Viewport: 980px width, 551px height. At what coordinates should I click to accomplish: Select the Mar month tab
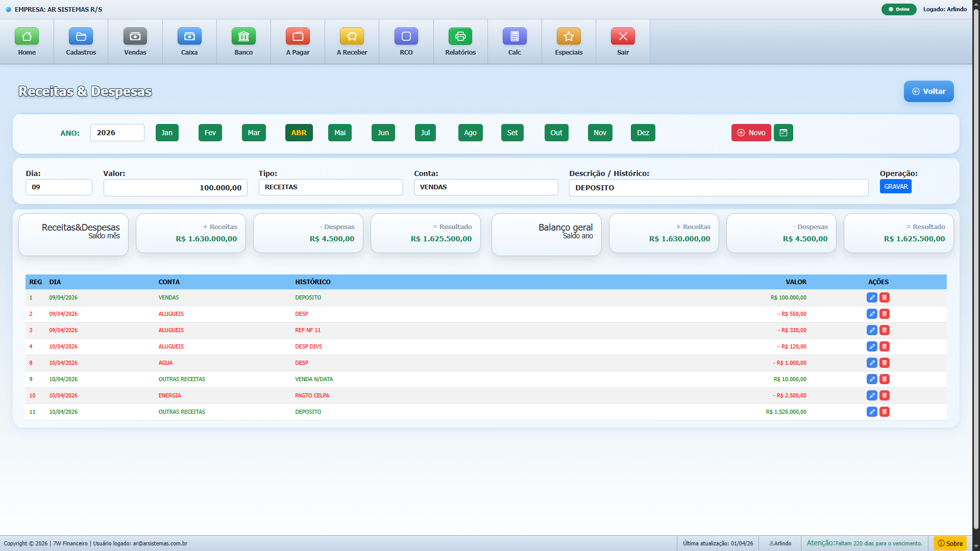[x=254, y=133]
